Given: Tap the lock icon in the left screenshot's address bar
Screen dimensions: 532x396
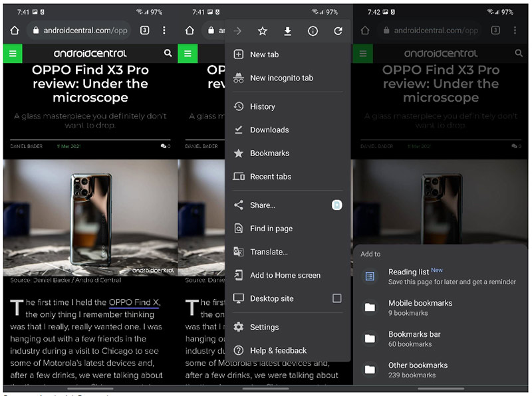Looking at the screenshot, I should (x=36, y=31).
